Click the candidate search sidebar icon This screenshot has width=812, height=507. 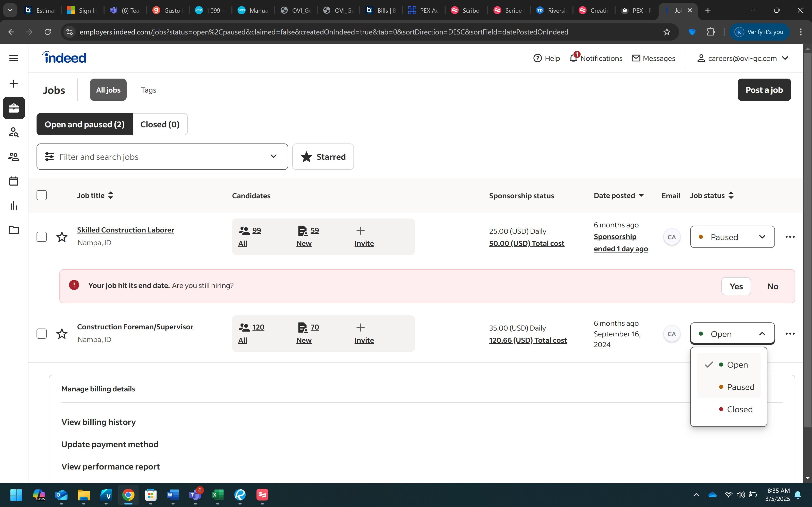click(x=14, y=132)
